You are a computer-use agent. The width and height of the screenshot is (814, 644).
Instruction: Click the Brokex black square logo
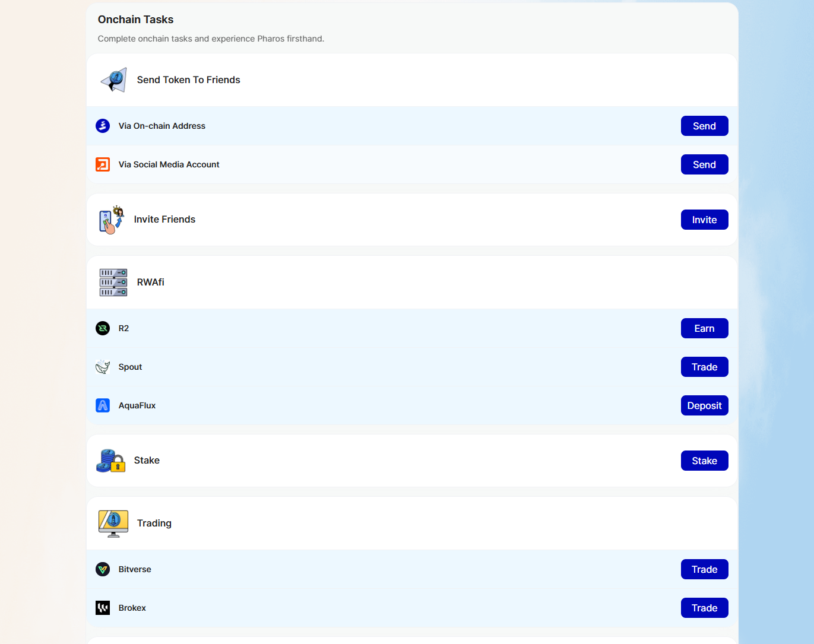pos(103,608)
